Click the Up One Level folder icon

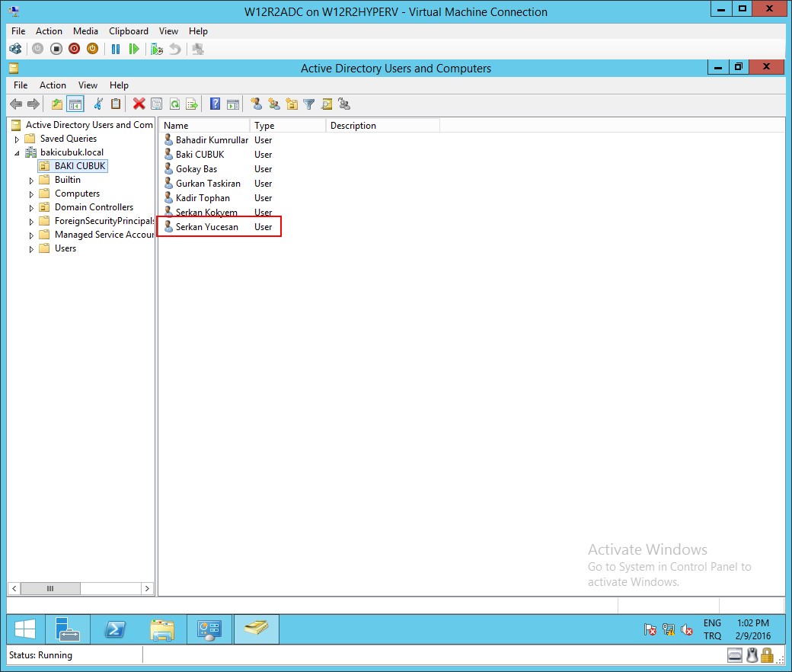pyautogui.click(x=57, y=104)
